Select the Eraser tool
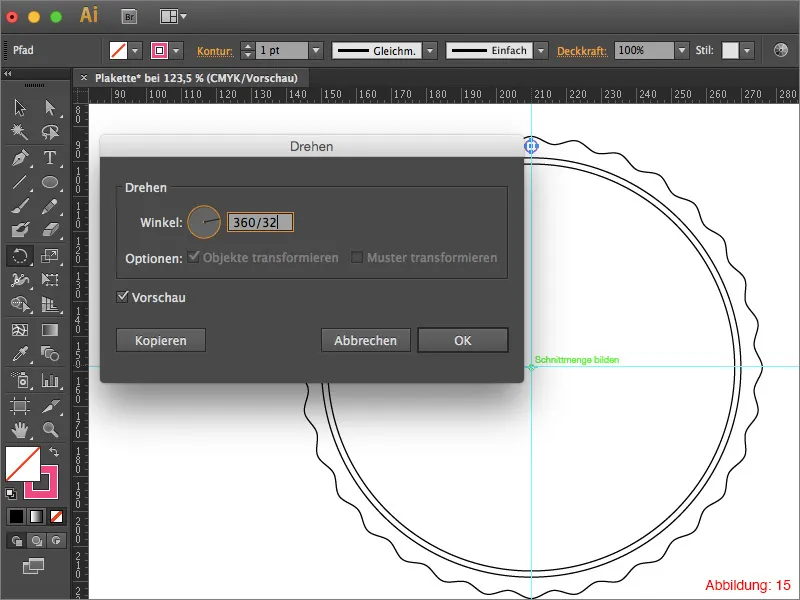 (x=50, y=230)
